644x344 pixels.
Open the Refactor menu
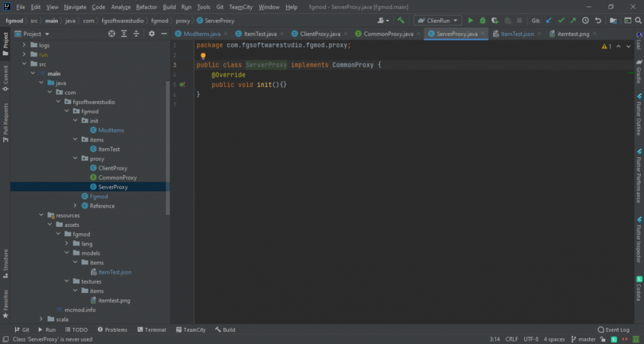pos(147,7)
